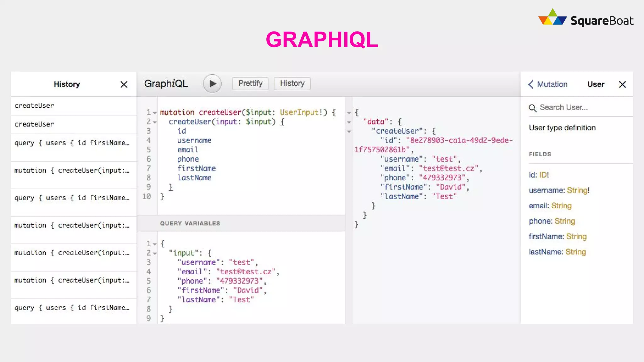Click the "479332973" phone value in variables editor
Screen dimensions: 644x362
pos(239,281)
